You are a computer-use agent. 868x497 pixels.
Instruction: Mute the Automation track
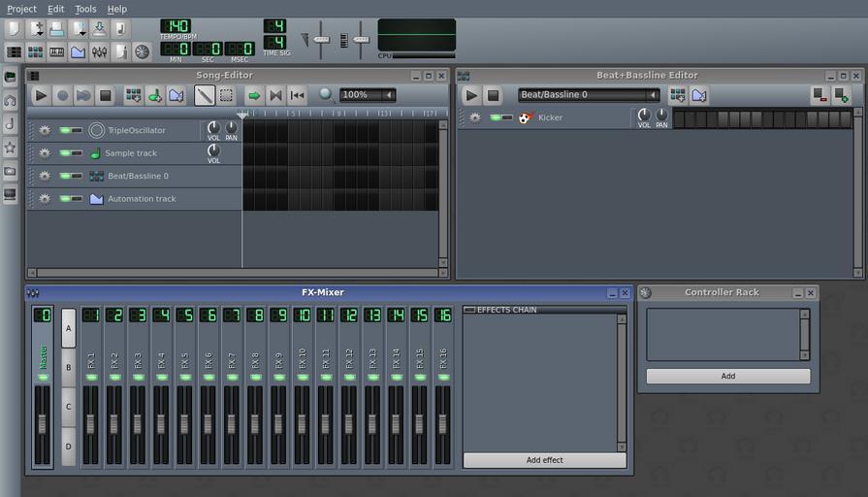point(65,199)
